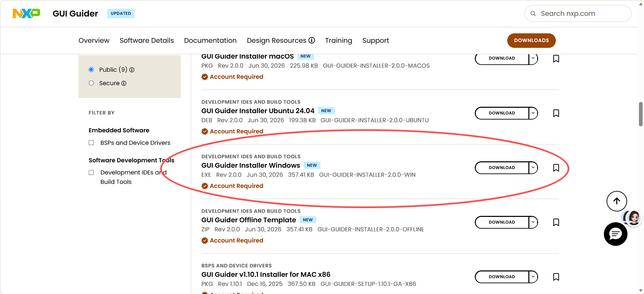Open the NXP logo home link
This screenshot has width=644, height=294.
point(26,13)
